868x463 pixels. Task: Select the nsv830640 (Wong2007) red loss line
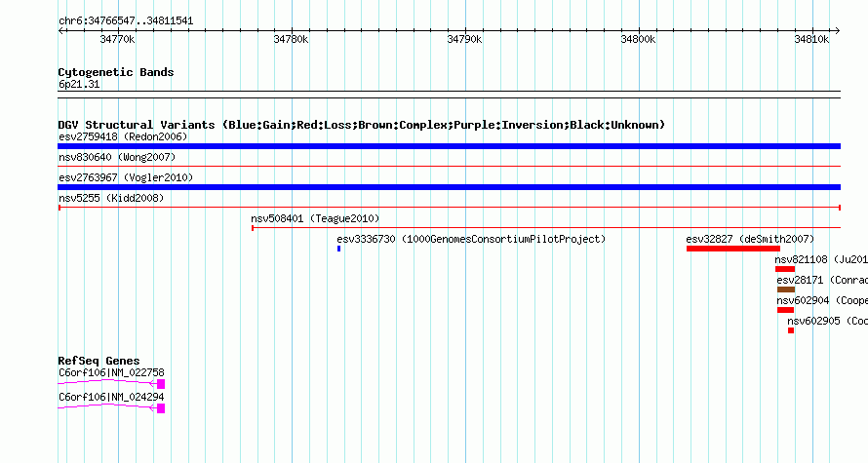(449, 166)
